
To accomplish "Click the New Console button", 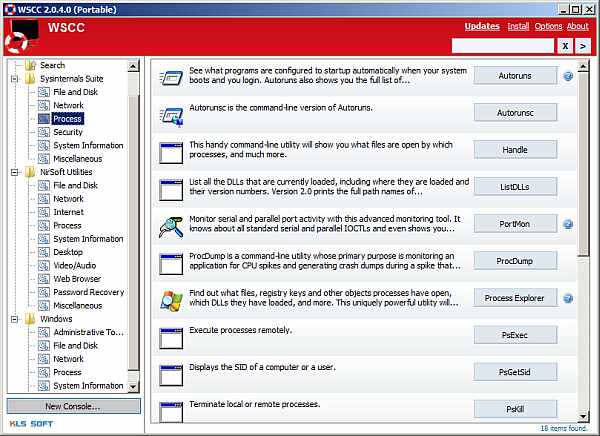I will (x=73, y=407).
